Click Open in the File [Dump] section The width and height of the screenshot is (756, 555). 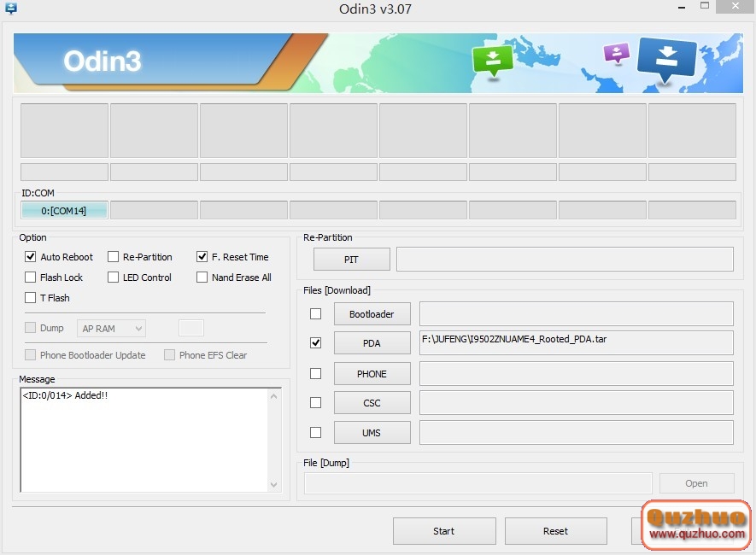(696, 482)
